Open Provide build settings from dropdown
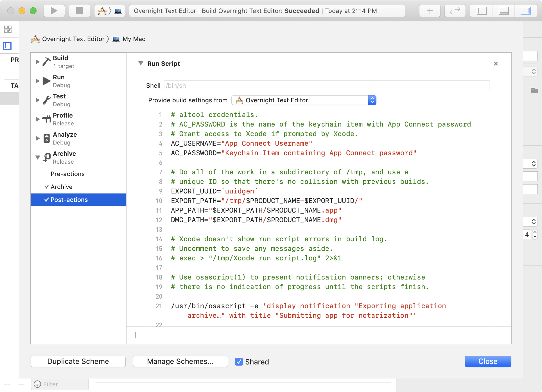Viewport: 542px width, 392px height. [x=304, y=100]
